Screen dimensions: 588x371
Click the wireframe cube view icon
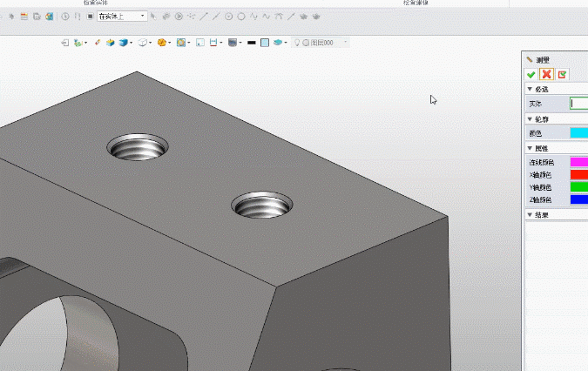pyautogui.click(x=143, y=42)
